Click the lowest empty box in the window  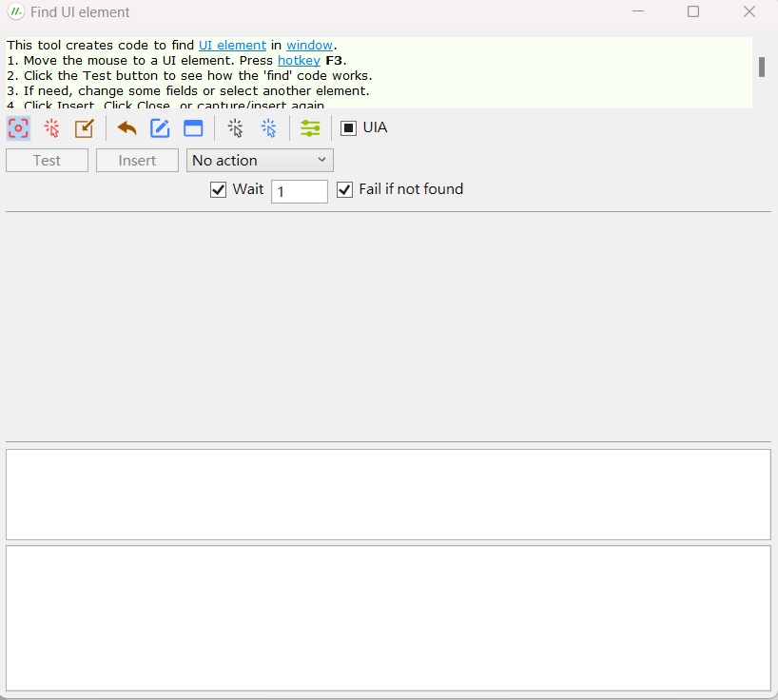click(x=388, y=618)
